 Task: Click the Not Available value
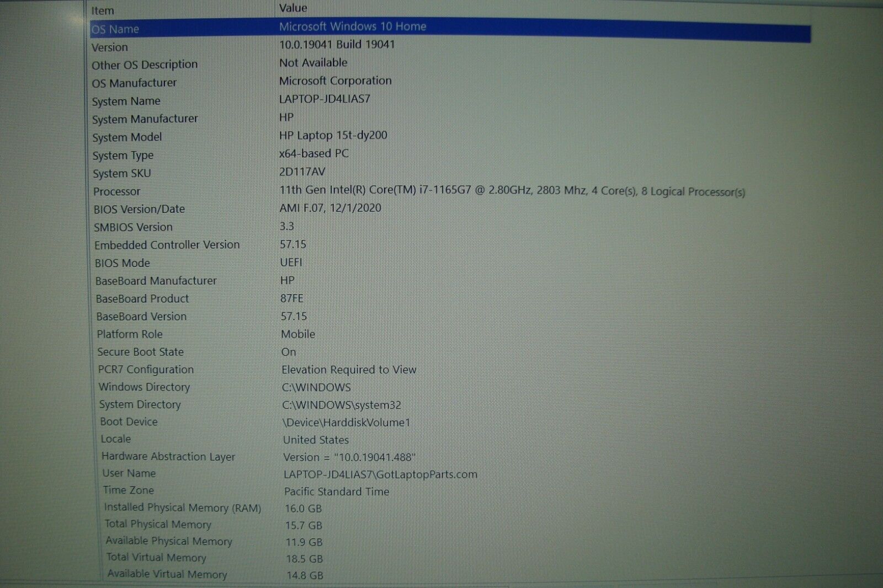click(x=313, y=62)
